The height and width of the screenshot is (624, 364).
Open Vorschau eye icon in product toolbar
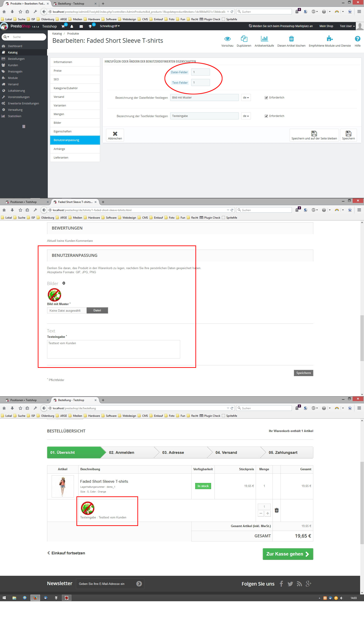(x=227, y=39)
